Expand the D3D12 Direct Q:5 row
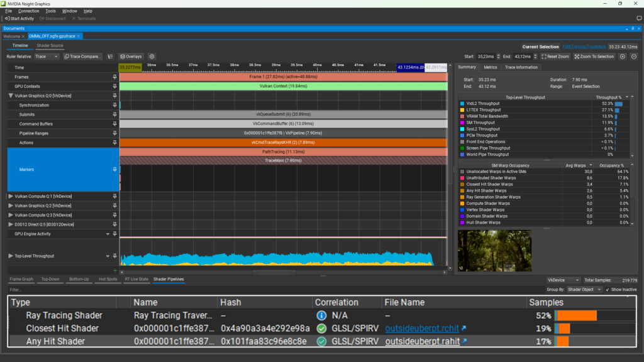Viewport: 644px width, 362px height. pyautogui.click(x=11, y=224)
